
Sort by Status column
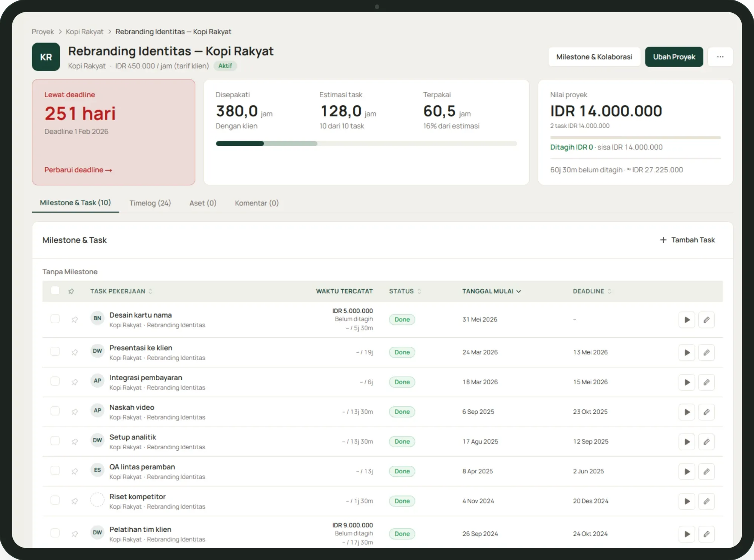405,291
